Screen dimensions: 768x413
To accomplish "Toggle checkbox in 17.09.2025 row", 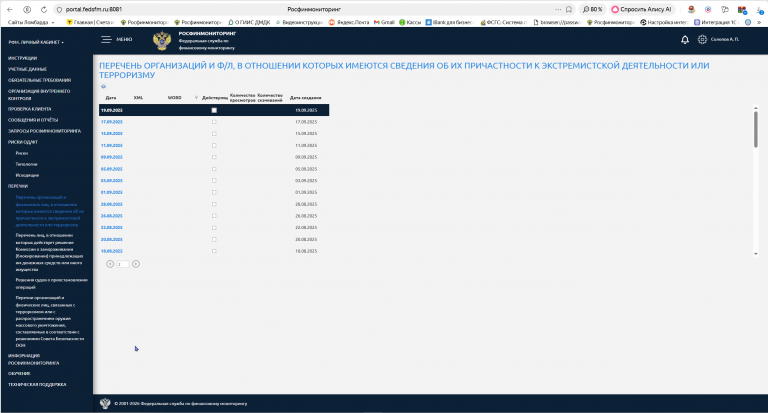I will click(214, 122).
